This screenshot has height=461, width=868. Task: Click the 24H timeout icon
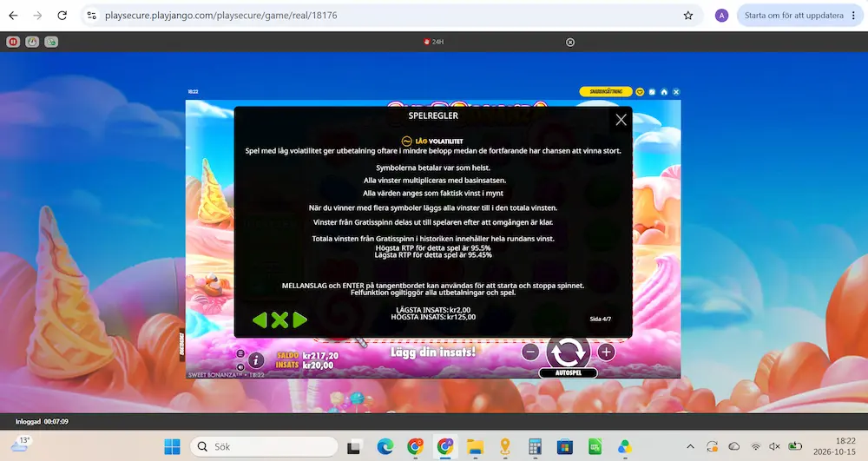point(433,42)
